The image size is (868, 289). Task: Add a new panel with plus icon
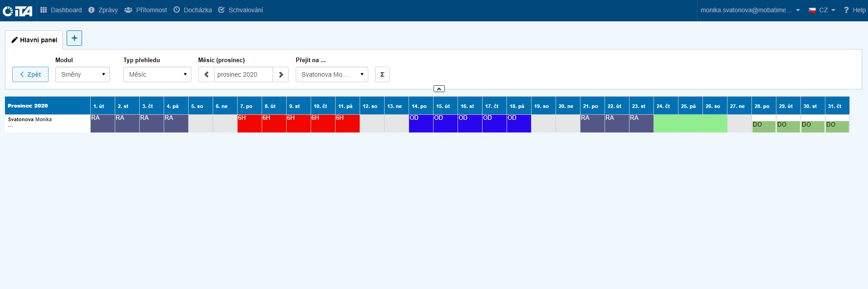(74, 38)
